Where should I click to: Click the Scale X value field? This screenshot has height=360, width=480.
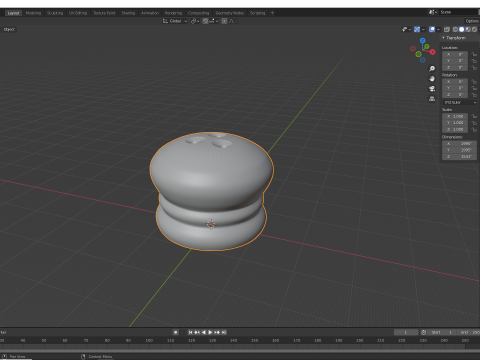pyautogui.click(x=455, y=116)
